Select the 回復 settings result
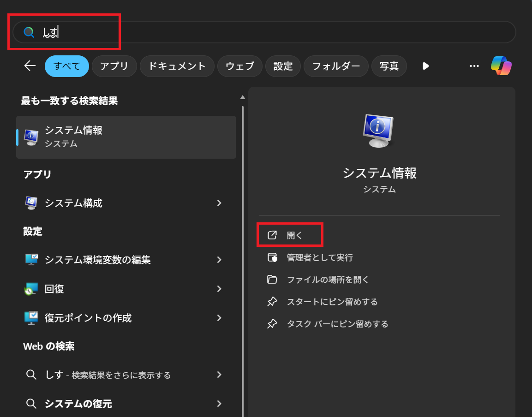 tap(126, 289)
